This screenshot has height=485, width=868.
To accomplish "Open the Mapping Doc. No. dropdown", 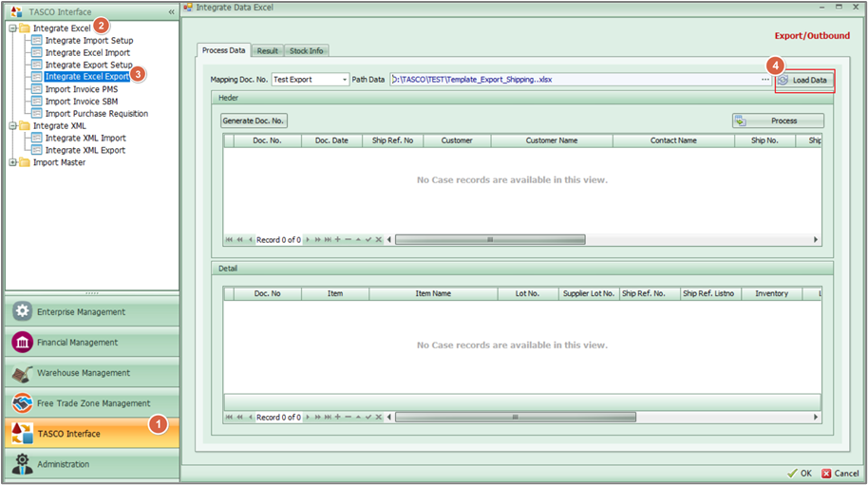I will [345, 80].
